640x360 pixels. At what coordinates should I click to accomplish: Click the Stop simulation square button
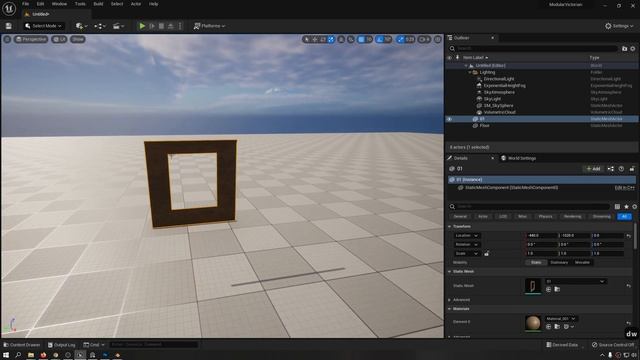[x=161, y=26]
